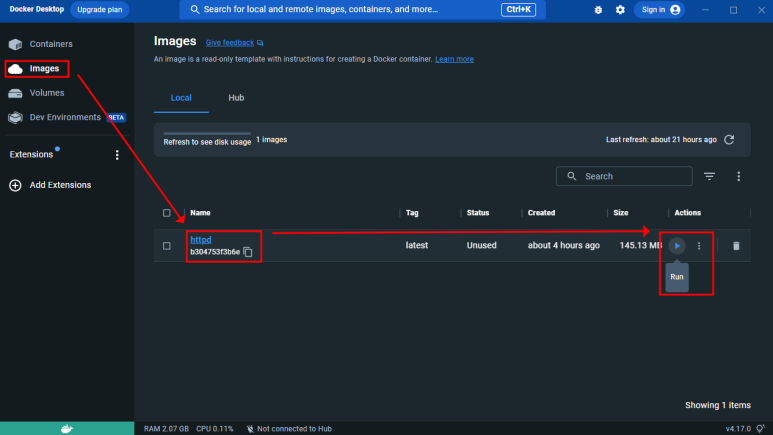The width and height of the screenshot is (773, 435).
Task: Sort by Tag column header
Action: (412, 213)
